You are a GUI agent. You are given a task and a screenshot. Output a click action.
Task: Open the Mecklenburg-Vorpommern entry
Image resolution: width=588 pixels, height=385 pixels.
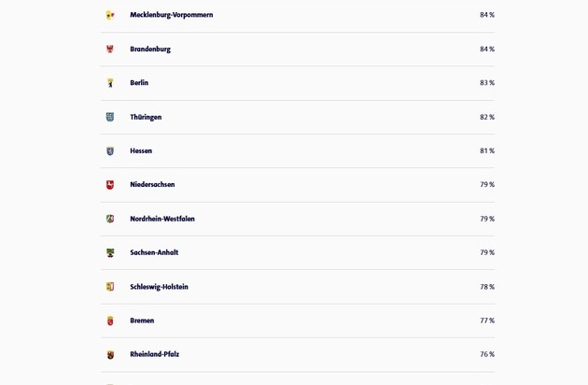[x=172, y=15]
